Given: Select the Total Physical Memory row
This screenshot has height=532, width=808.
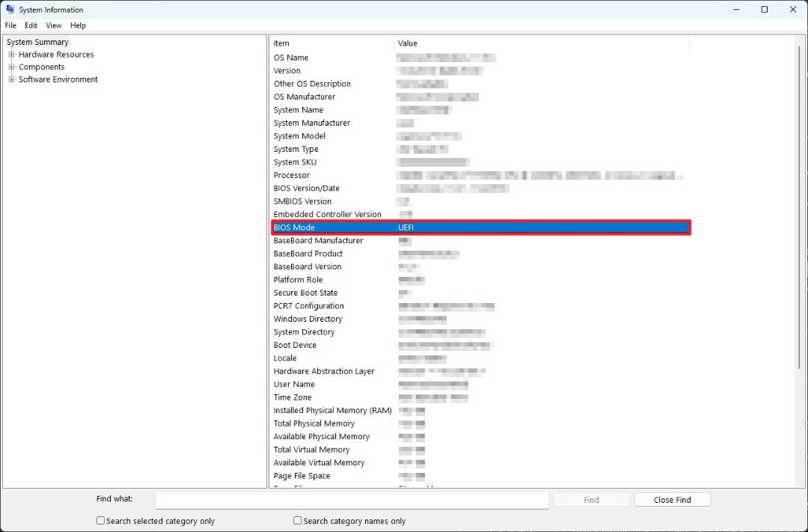Looking at the screenshot, I should coord(480,424).
